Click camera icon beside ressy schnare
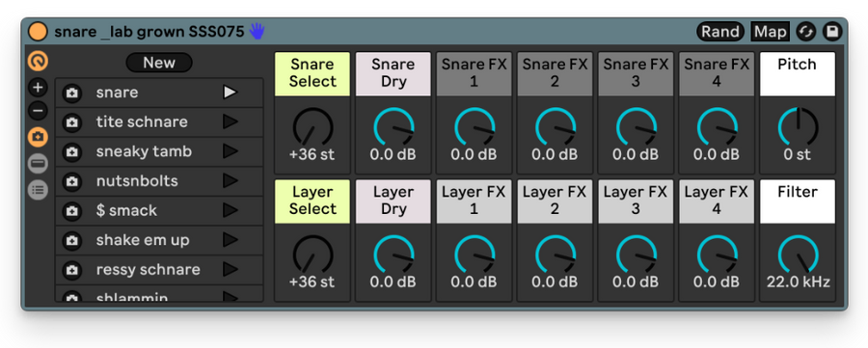Viewport: 868px width, 348px height. click(72, 270)
